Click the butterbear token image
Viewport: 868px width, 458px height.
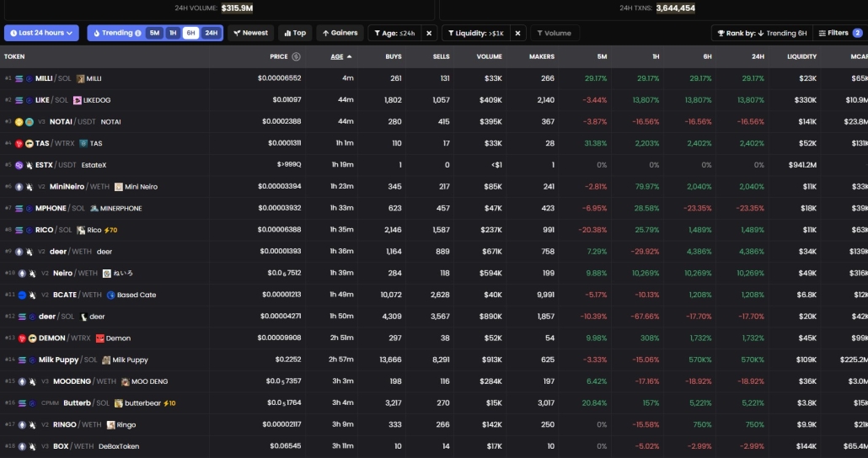click(x=119, y=402)
